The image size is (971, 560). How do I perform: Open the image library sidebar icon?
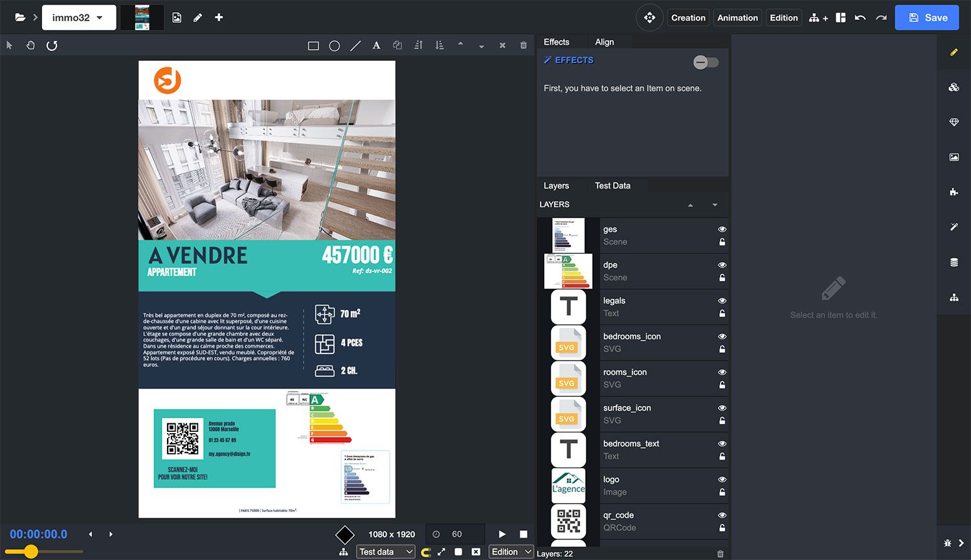coord(954,157)
